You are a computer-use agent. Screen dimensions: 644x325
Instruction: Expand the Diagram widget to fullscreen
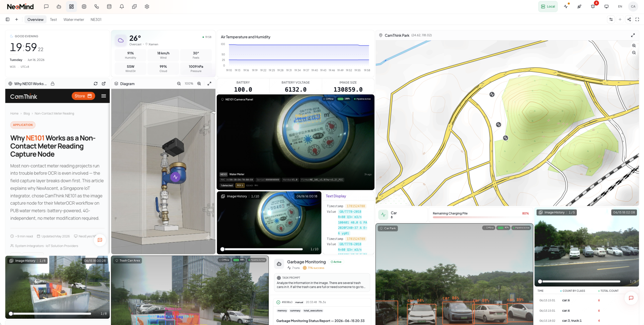click(x=209, y=84)
